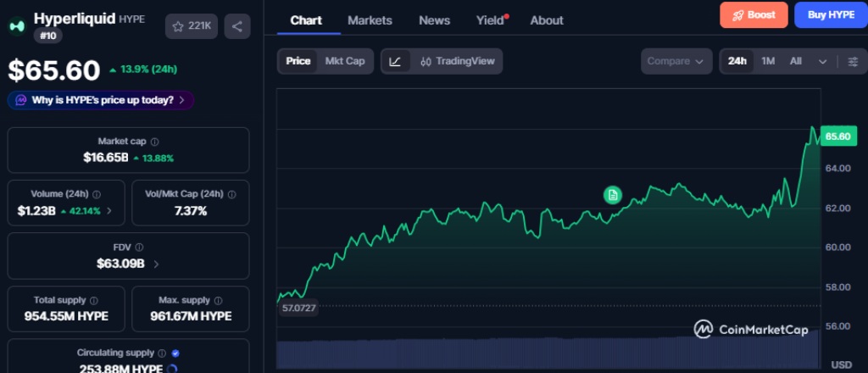Expand Volume (24h) details arrow
Screen dimensions: 868x373
pos(109,211)
